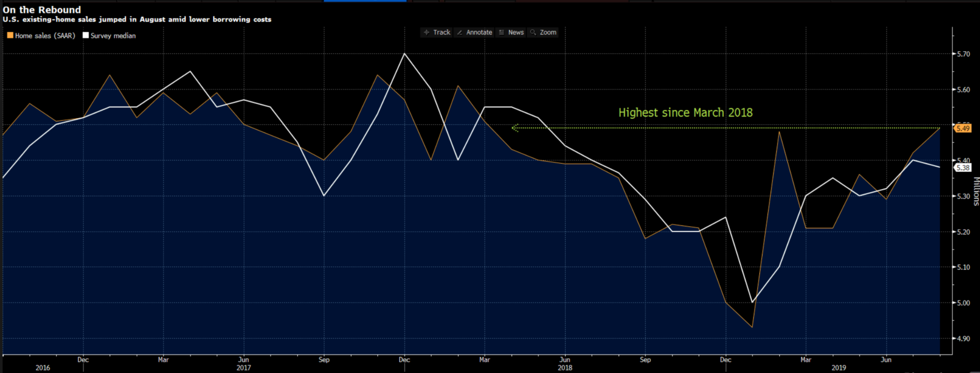Click the 'On the Rebound' chart title
Viewport: 980px width, 373px height.
coord(42,10)
